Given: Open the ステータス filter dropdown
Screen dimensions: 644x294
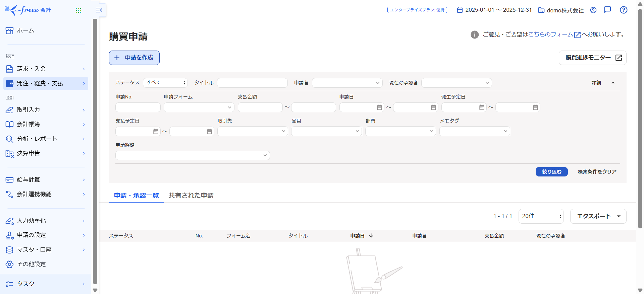Looking at the screenshot, I should point(165,83).
